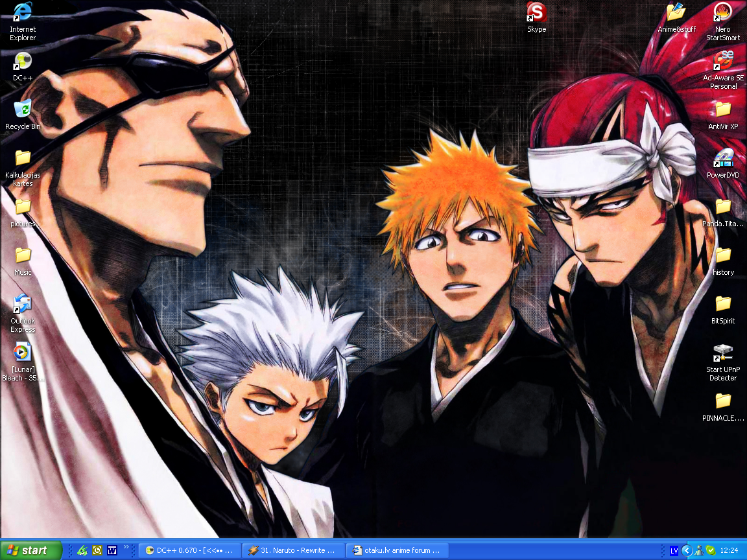Open the history folder
This screenshot has width=747, height=560.
pyautogui.click(x=723, y=261)
